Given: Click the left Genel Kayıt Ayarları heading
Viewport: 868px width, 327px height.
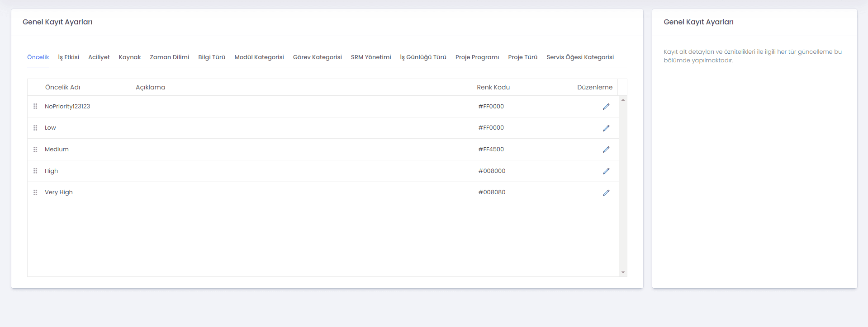Looking at the screenshot, I should click(57, 22).
